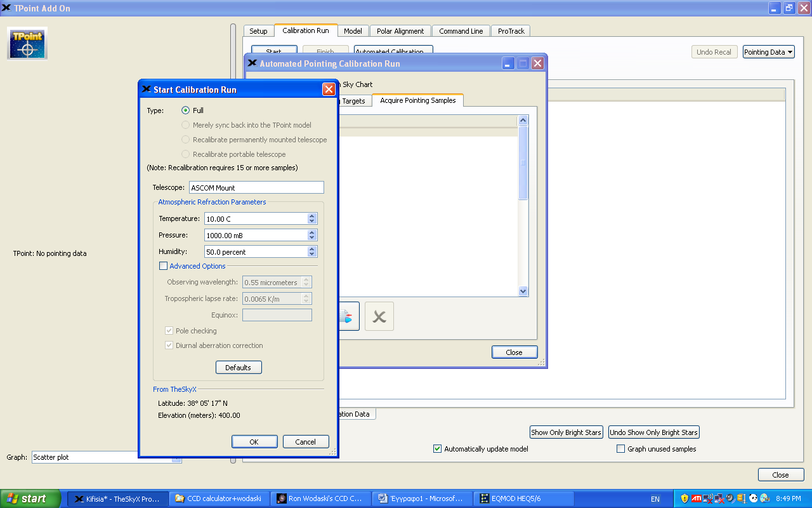Decrease the Pressure value with down arrow

pos(311,237)
